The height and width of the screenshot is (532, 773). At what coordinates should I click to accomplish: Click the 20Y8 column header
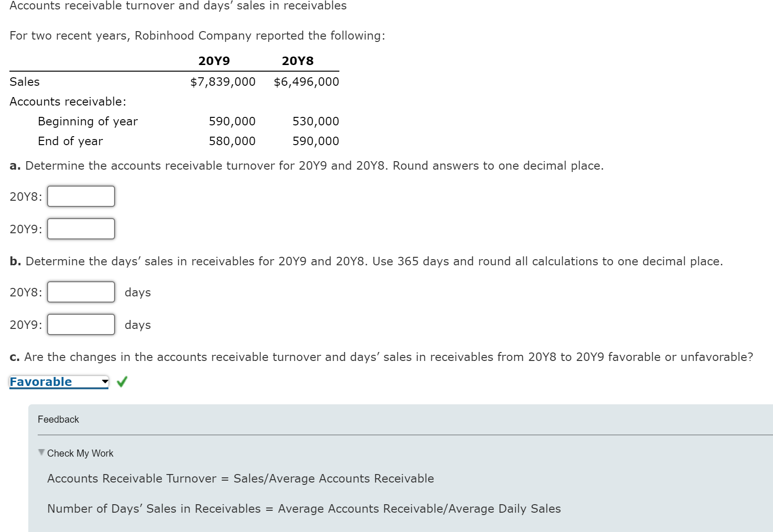click(x=297, y=60)
